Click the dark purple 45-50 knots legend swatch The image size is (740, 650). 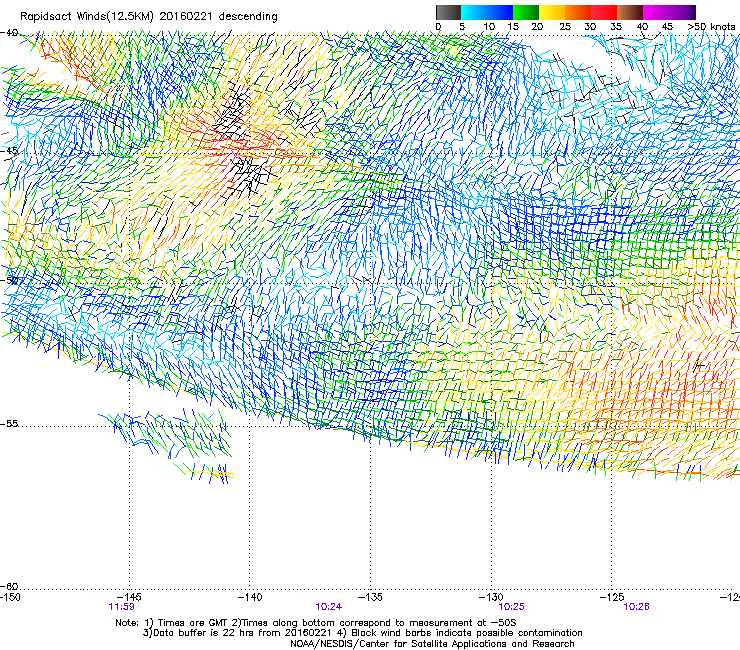[682, 12]
